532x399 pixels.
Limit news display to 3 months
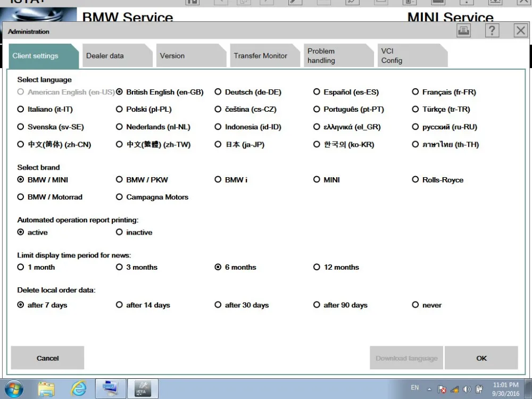137,268
